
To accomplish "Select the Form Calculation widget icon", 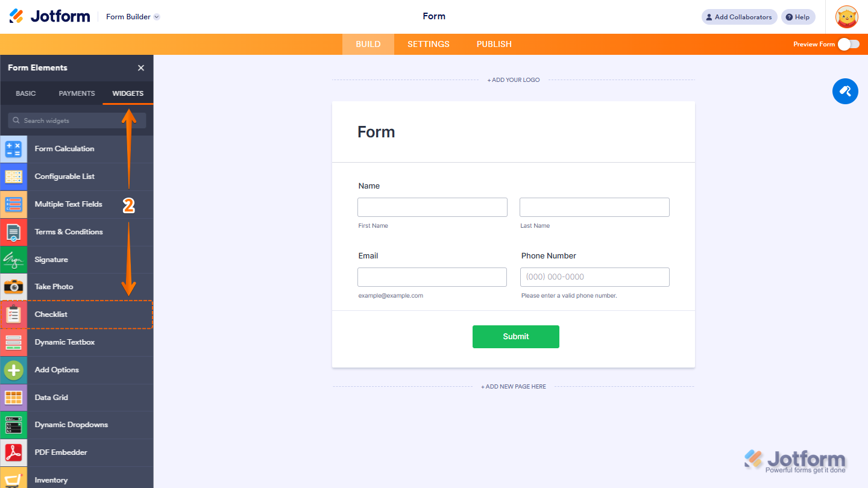I will point(14,149).
